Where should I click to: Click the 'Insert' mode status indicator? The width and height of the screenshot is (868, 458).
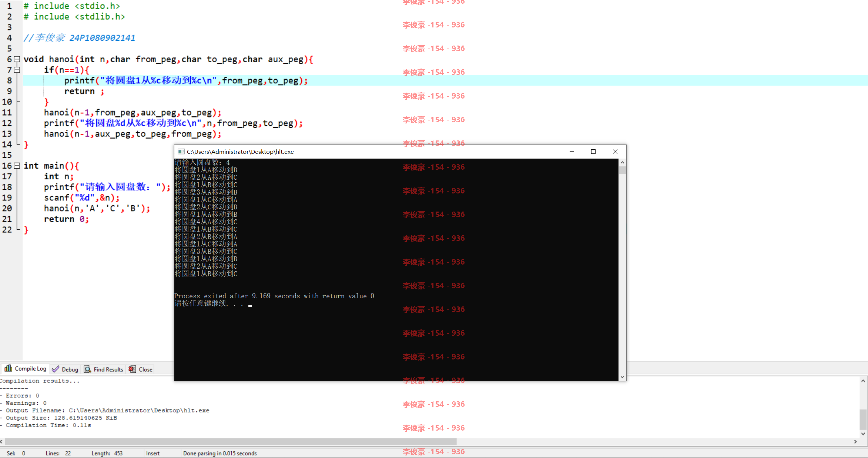pyautogui.click(x=153, y=454)
